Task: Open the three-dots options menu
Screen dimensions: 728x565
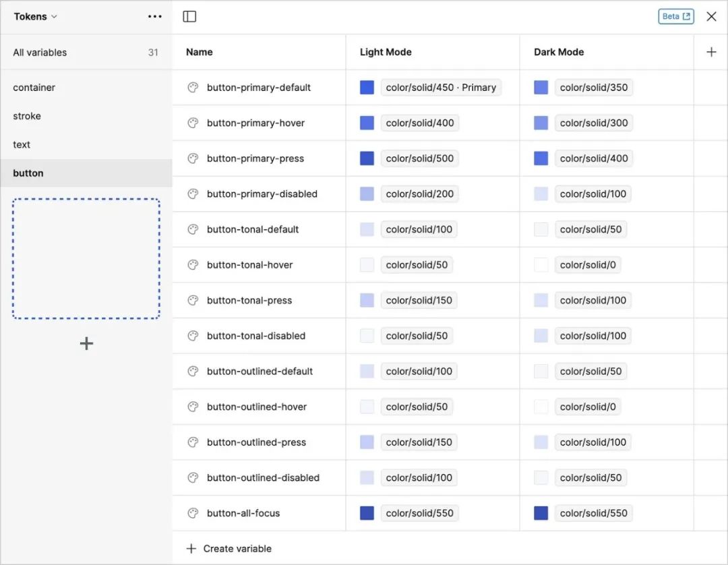Action: (154, 17)
